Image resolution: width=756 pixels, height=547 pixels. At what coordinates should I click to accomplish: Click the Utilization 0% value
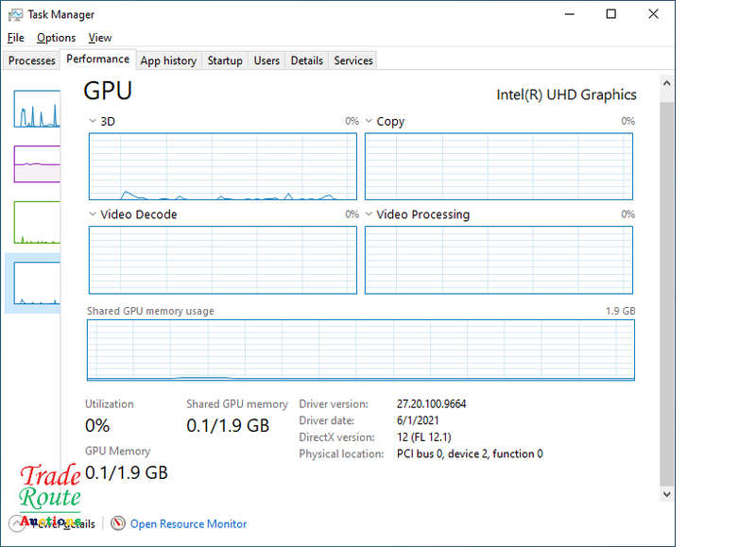[97, 425]
